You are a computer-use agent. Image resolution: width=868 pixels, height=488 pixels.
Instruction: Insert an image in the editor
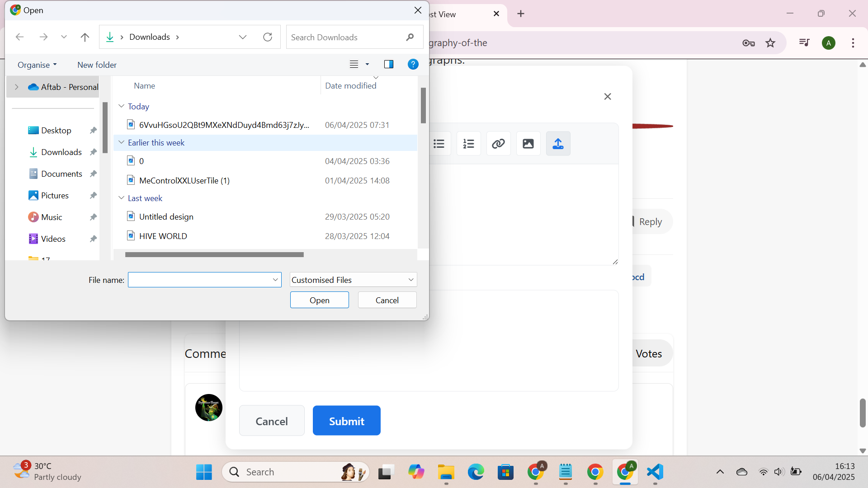tap(528, 144)
